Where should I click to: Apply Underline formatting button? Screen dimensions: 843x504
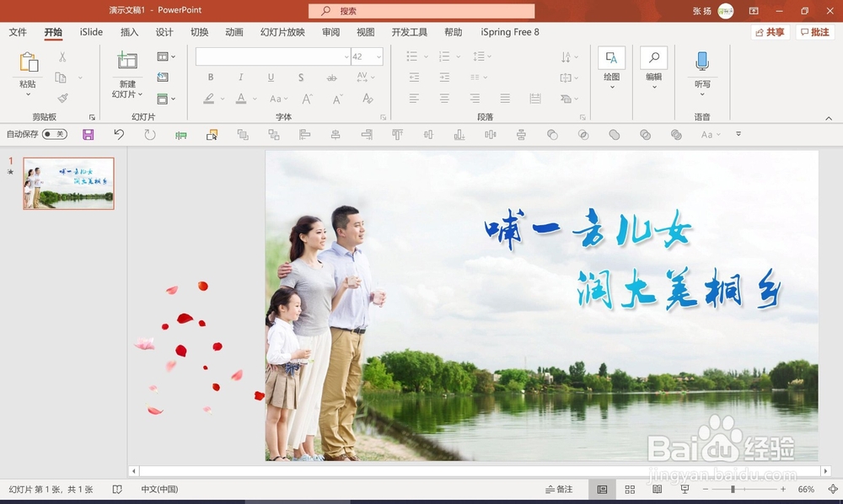pyautogui.click(x=271, y=78)
